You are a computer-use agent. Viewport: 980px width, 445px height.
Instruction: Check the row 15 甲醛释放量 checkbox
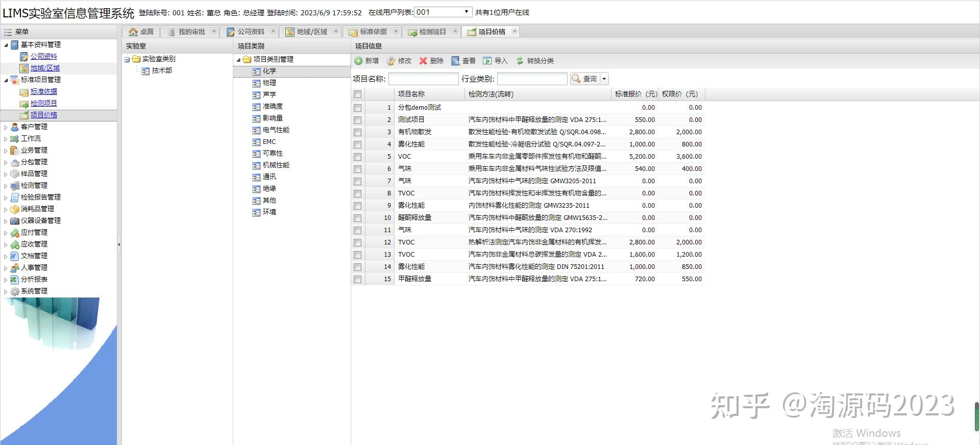pyautogui.click(x=358, y=279)
